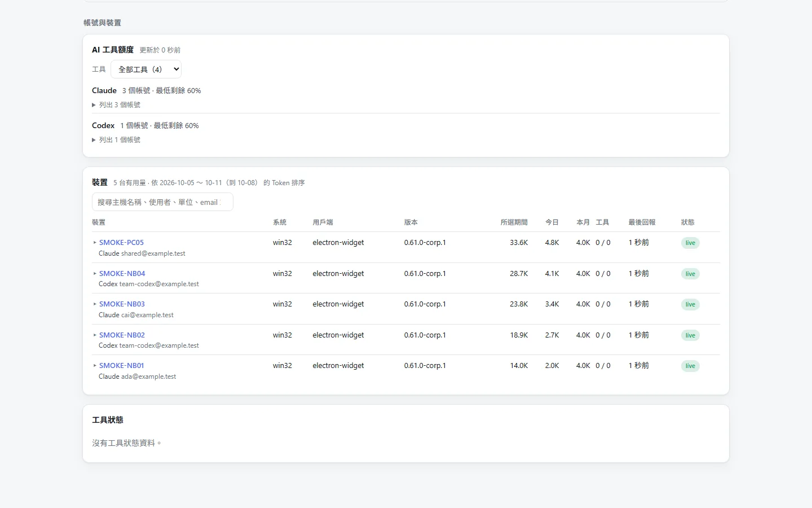Expand the SMOKE-NB01 device row arrow
The width and height of the screenshot is (812, 508).
pyautogui.click(x=95, y=366)
